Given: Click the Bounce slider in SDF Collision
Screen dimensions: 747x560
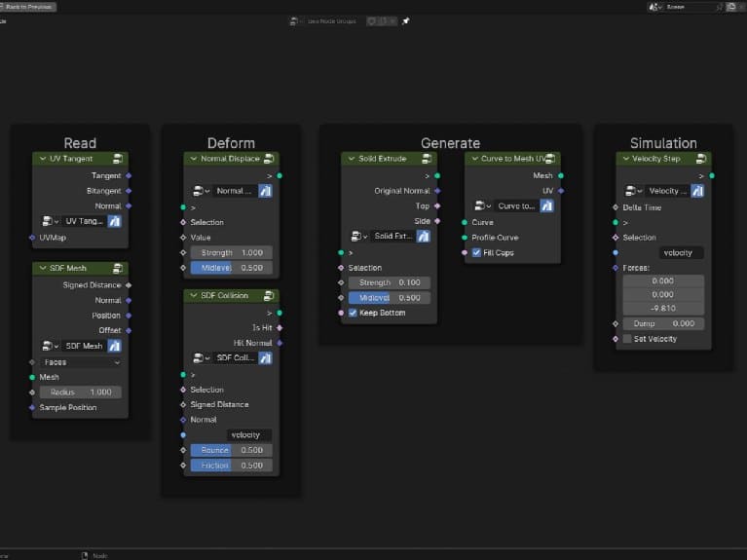Looking at the screenshot, I should click(231, 450).
